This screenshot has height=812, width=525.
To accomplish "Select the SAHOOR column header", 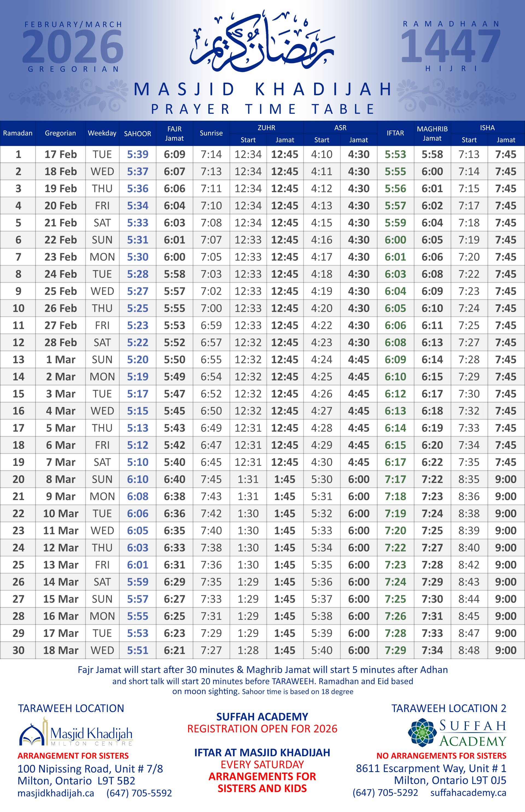I will [x=137, y=133].
